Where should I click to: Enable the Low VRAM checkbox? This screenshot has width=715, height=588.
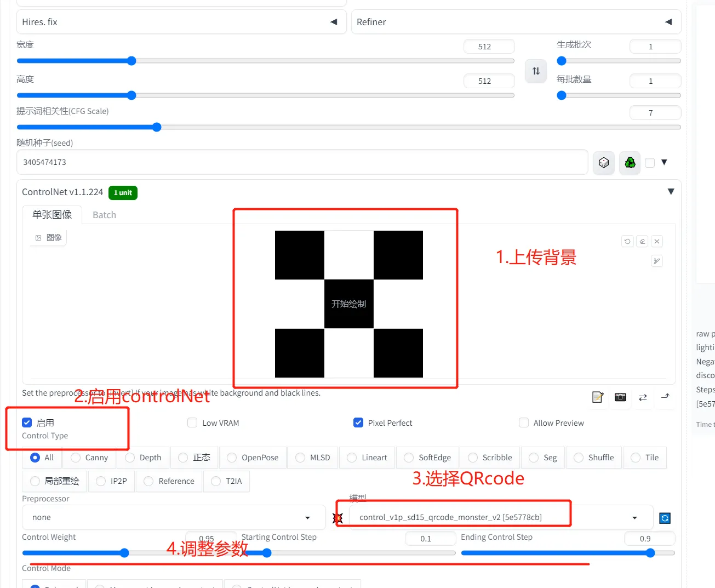coord(192,423)
